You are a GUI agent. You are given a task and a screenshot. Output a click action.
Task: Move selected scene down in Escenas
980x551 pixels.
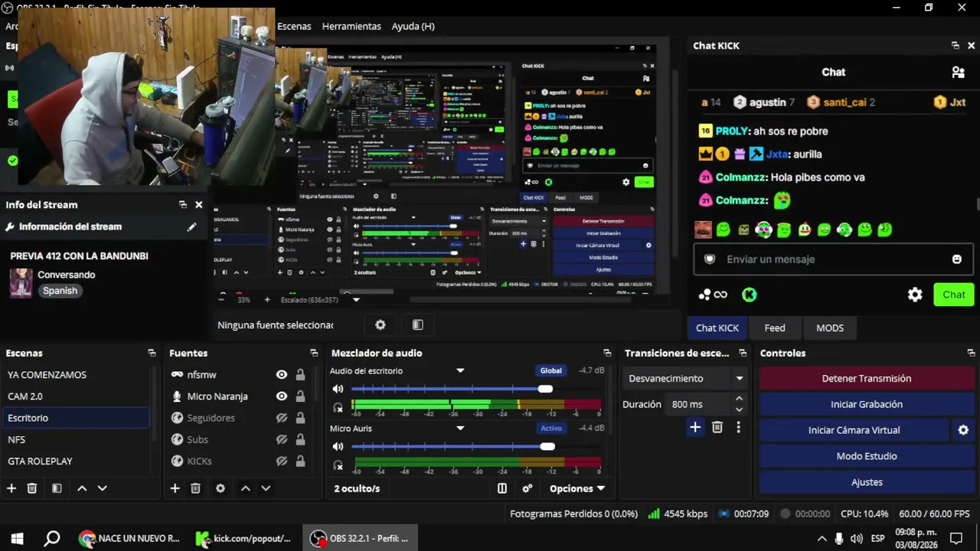click(x=103, y=488)
